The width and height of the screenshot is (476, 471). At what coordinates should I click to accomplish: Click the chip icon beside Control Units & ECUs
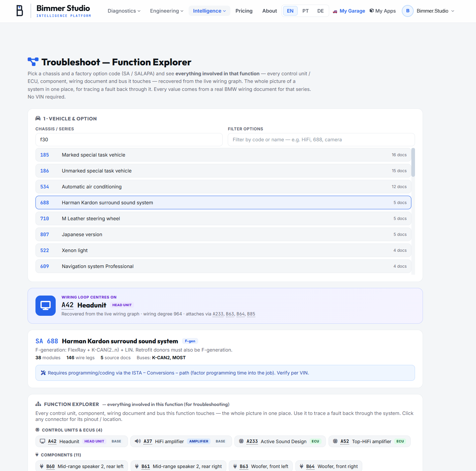tap(37, 430)
